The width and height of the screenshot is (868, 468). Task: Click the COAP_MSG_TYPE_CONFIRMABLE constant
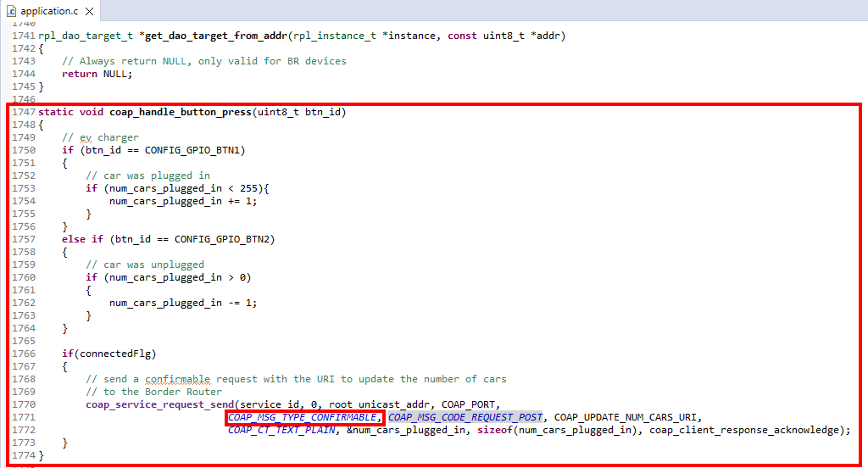pyautogui.click(x=304, y=417)
